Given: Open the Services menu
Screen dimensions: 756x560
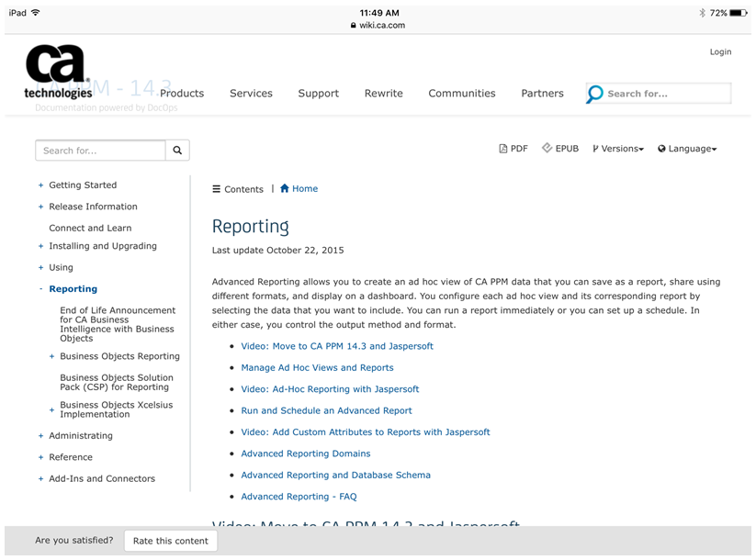Looking at the screenshot, I should pyautogui.click(x=251, y=93).
